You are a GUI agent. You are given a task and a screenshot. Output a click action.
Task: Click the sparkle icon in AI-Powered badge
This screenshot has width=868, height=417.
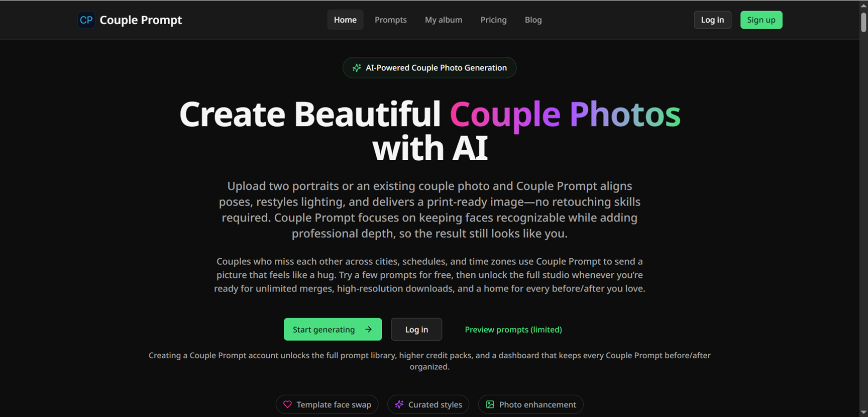(x=357, y=68)
